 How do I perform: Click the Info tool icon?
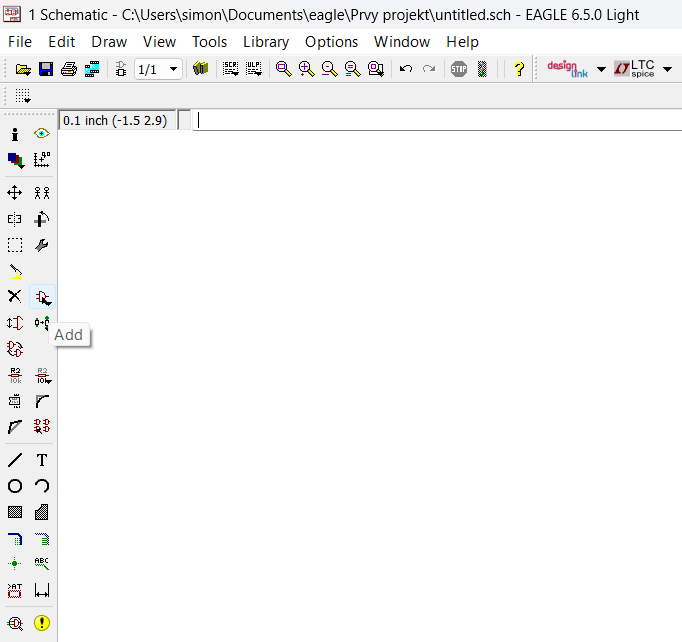(x=15, y=134)
